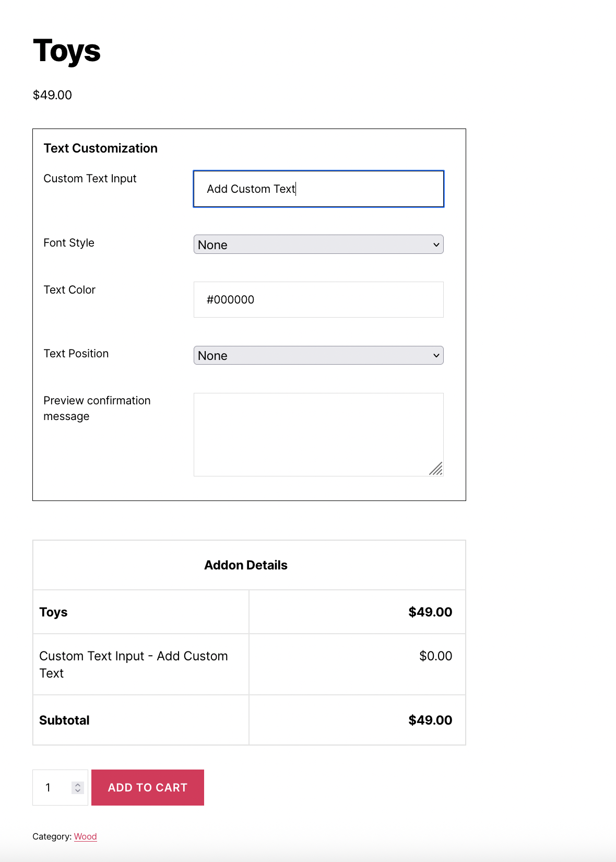Click the Subtotal row label

click(64, 720)
